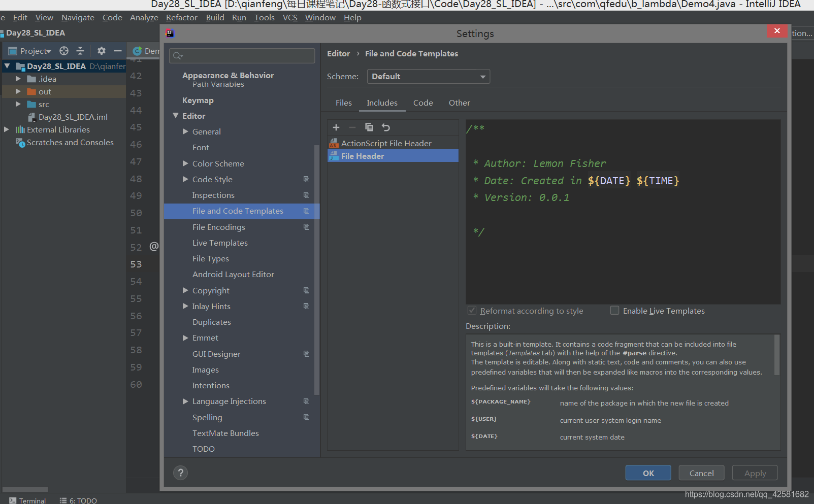The image size is (814, 504).
Task: Click the collapse all icon in Project panel
Action: [80, 51]
